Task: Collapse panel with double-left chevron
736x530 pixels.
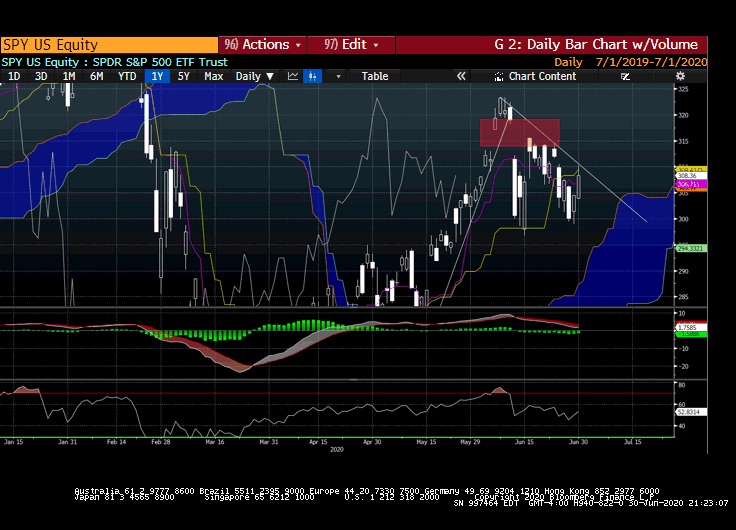Action: point(461,76)
